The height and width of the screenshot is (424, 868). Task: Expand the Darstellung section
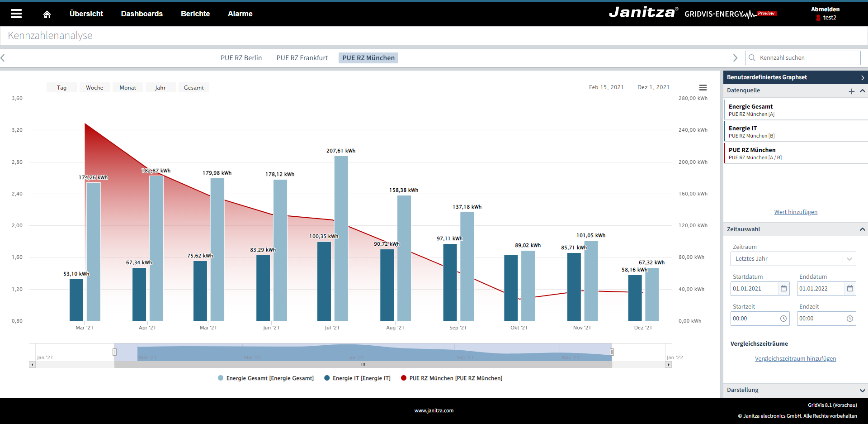pos(862,390)
